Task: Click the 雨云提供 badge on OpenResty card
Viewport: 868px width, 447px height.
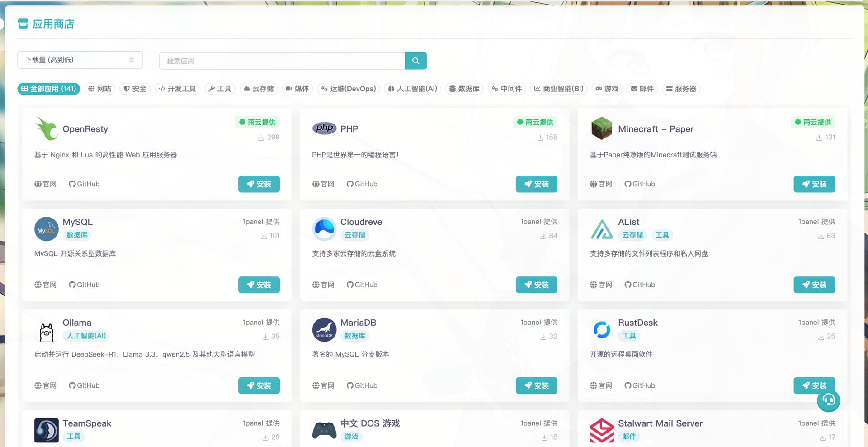Action: pos(258,122)
